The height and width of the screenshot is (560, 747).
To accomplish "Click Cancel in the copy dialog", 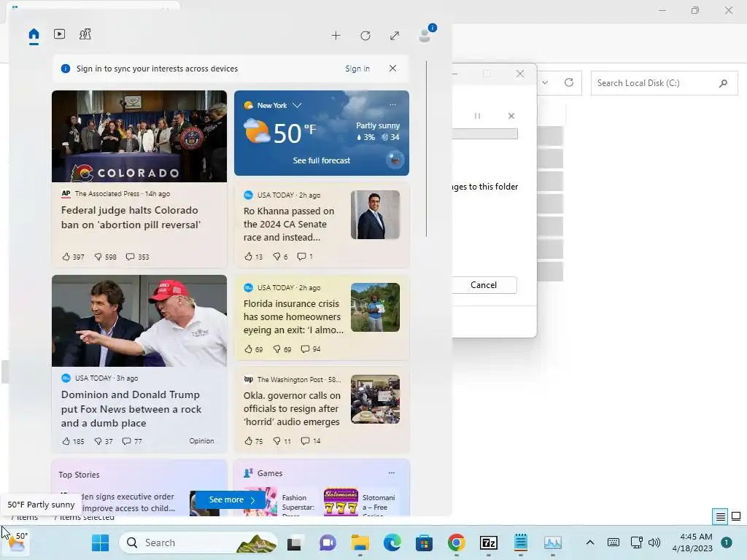I will 484,285.
